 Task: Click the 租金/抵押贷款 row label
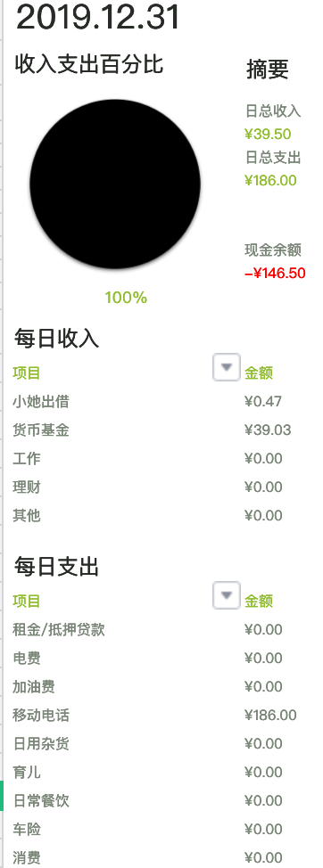[x=59, y=629]
